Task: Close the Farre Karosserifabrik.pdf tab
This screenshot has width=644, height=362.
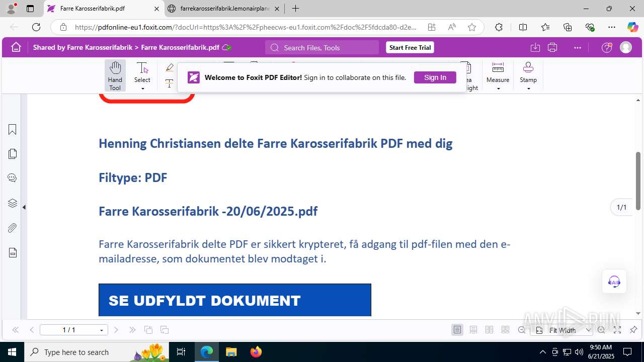Action: coord(156,9)
